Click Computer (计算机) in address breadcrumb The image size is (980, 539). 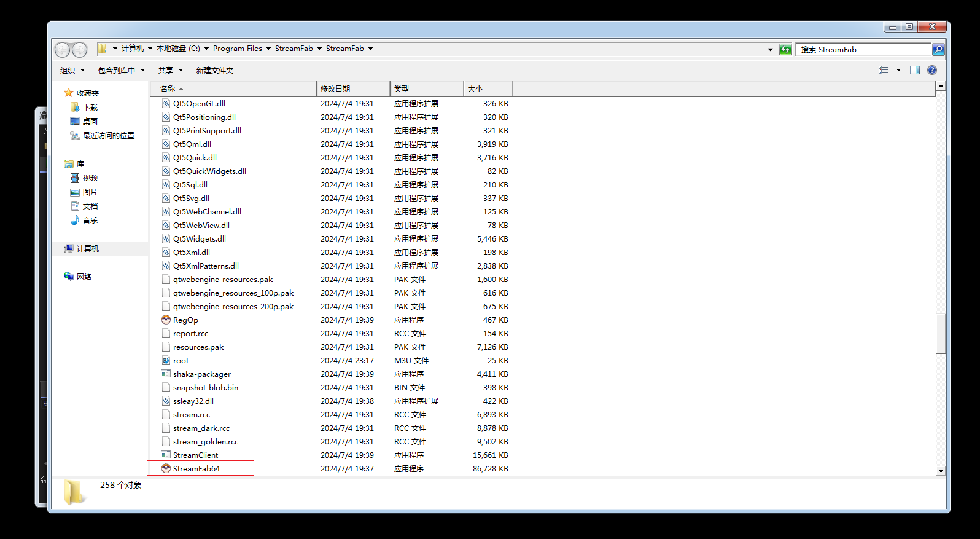click(x=133, y=48)
